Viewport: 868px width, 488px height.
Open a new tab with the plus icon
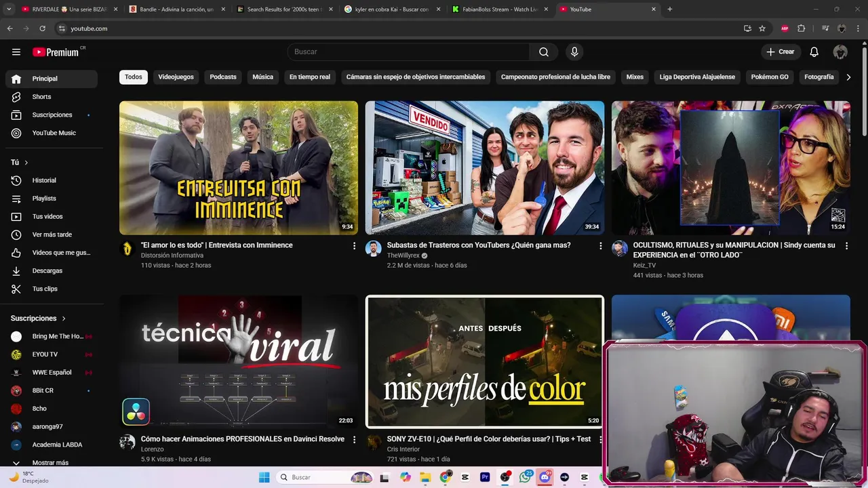coord(670,9)
